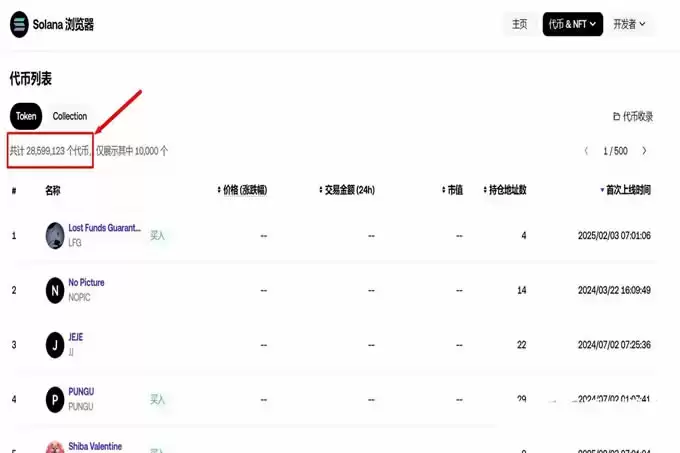
Task: Click the PUNGU token P avatar
Action: [55, 400]
